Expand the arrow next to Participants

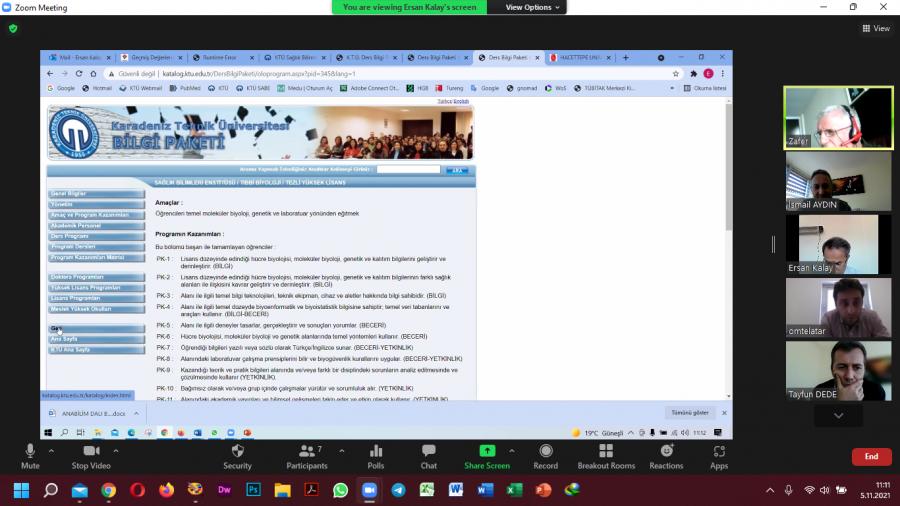point(342,451)
